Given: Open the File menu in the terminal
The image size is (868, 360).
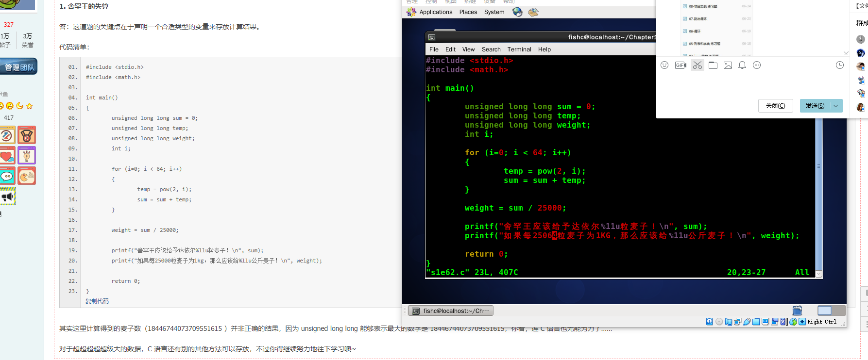Looking at the screenshot, I should coord(434,49).
